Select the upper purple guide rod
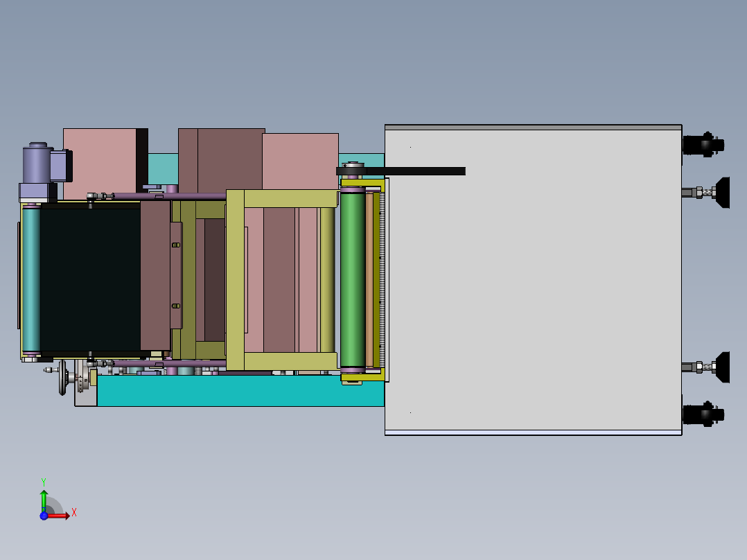Image resolution: width=747 pixels, height=560 pixels. pos(170,196)
